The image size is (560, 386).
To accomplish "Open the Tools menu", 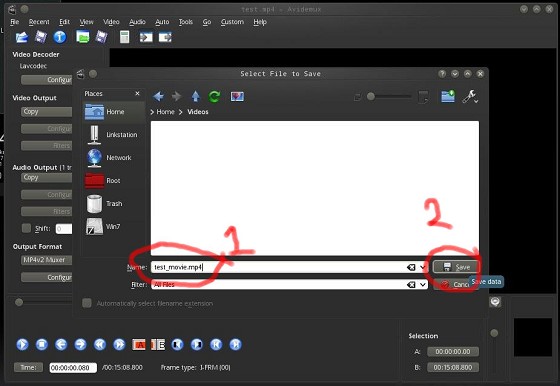I will click(x=186, y=22).
